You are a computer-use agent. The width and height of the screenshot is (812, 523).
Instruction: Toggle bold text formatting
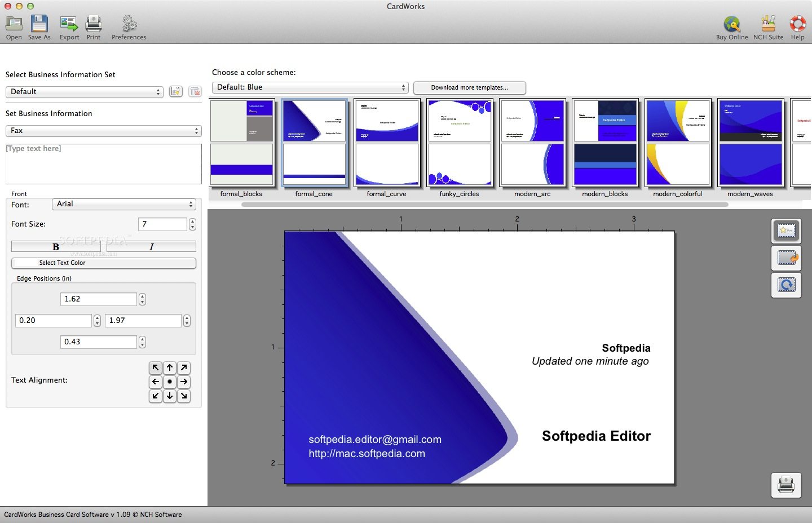[55, 246]
